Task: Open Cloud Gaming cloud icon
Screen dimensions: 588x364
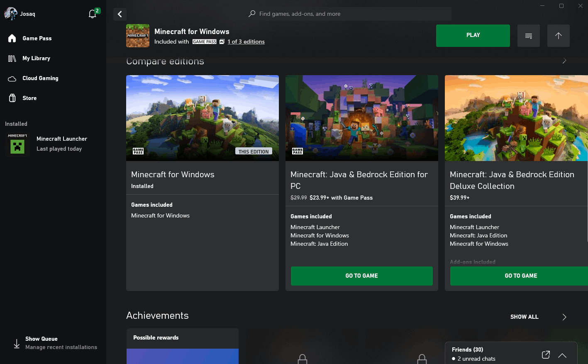Action: tap(12, 78)
